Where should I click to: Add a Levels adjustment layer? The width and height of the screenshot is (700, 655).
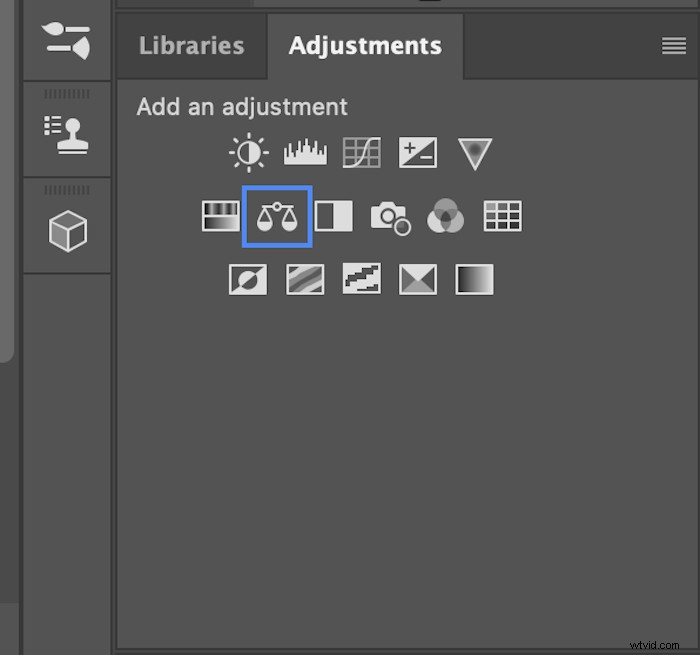point(305,153)
